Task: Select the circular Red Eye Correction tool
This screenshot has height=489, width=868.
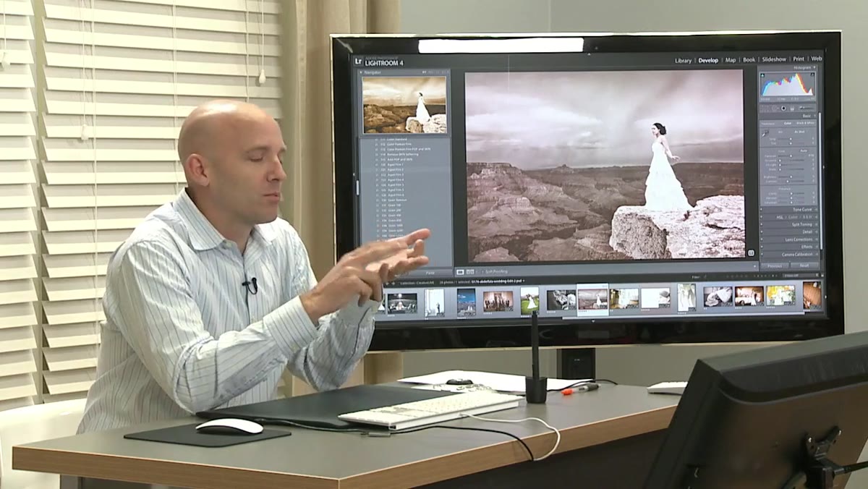Action: coord(783,109)
